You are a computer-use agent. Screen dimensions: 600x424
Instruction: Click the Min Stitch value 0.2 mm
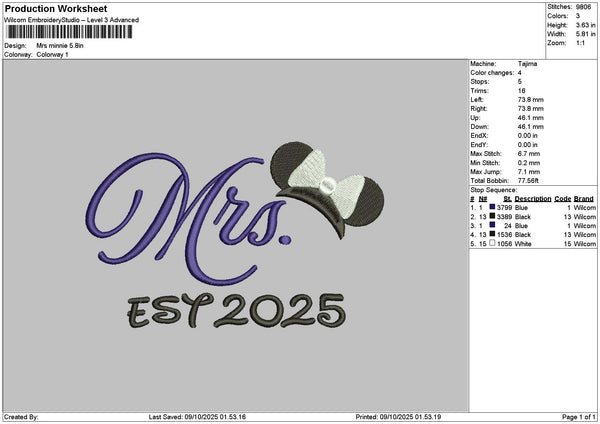click(529, 163)
